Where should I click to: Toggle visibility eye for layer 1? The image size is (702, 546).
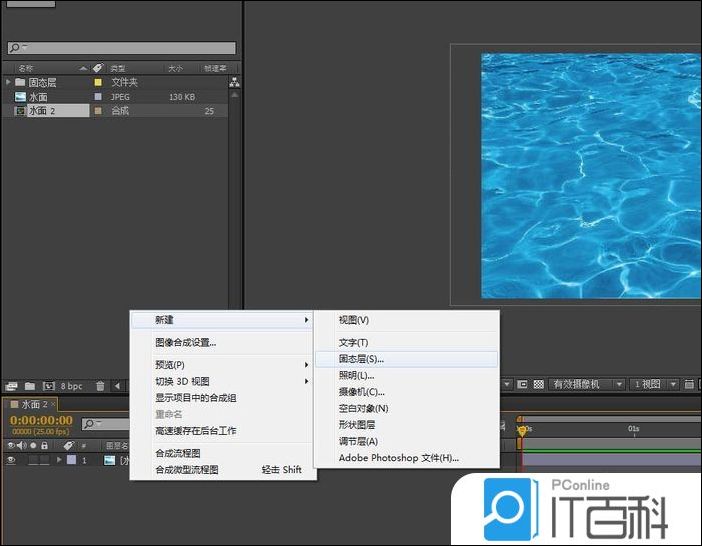tap(11, 460)
